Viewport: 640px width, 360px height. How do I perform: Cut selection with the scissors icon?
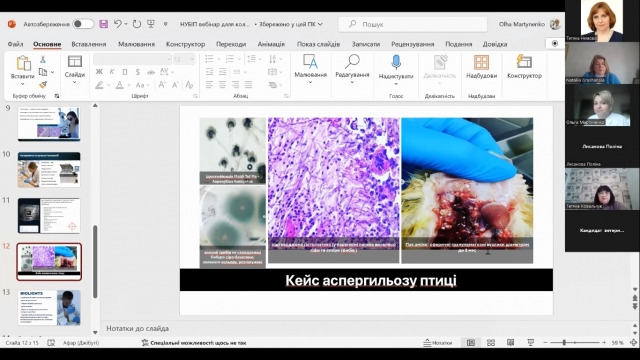(x=42, y=60)
